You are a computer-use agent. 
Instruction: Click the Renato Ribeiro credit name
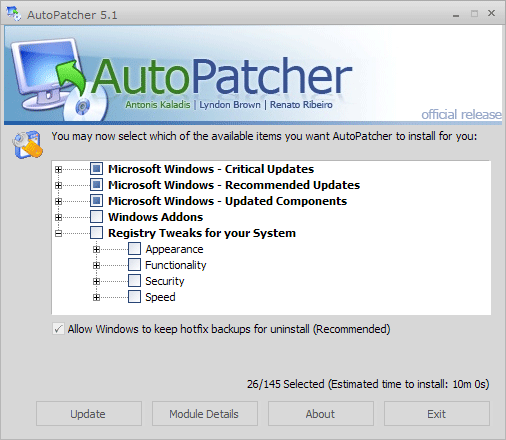coord(301,105)
